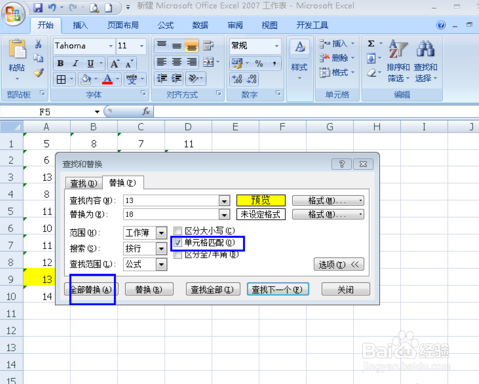Open Excel help question mark
This screenshot has width=479, height=384.
pos(441,25)
